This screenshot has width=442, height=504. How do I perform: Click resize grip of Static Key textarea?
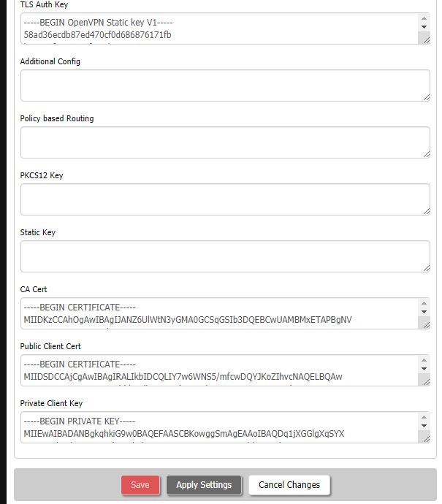click(x=426, y=268)
